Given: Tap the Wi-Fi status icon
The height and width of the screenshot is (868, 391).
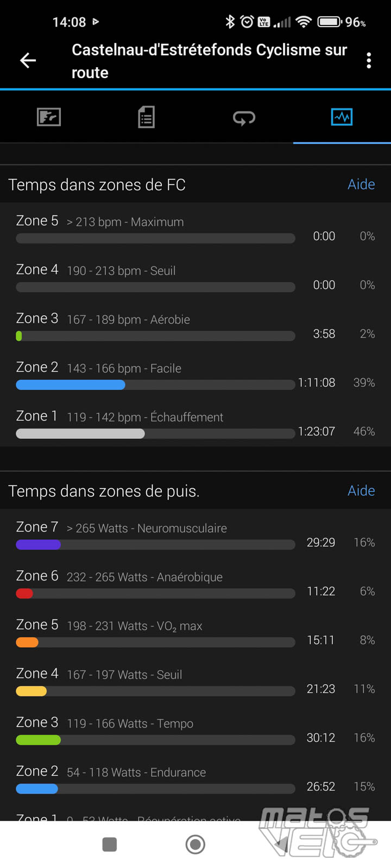Looking at the screenshot, I should (x=304, y=22).
